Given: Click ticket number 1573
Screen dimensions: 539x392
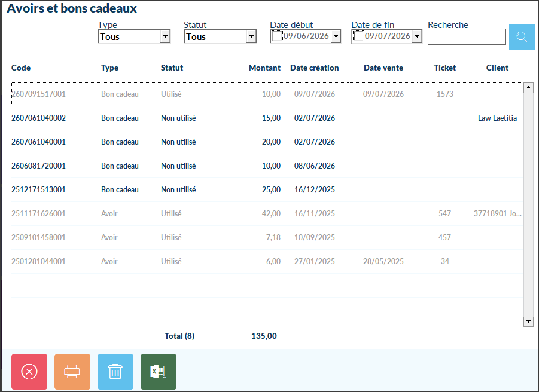Looking at the screenshot, I should [x=445, y=94].
